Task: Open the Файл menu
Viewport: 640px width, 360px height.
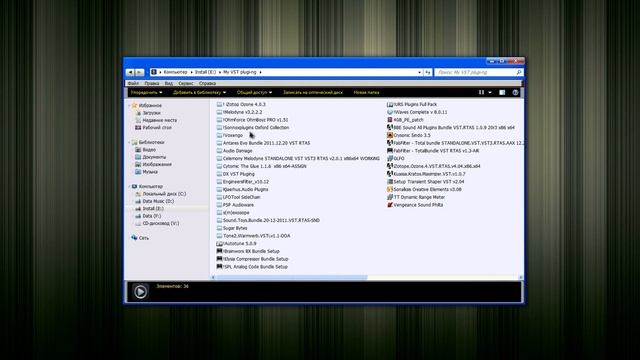Action: coord(133,83)
